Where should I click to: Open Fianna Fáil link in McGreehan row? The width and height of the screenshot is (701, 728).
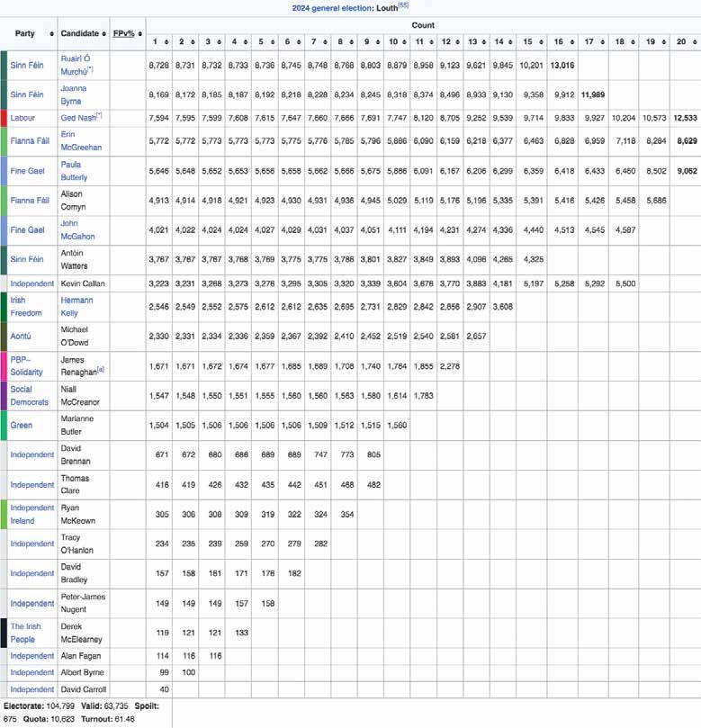[30, 140]
